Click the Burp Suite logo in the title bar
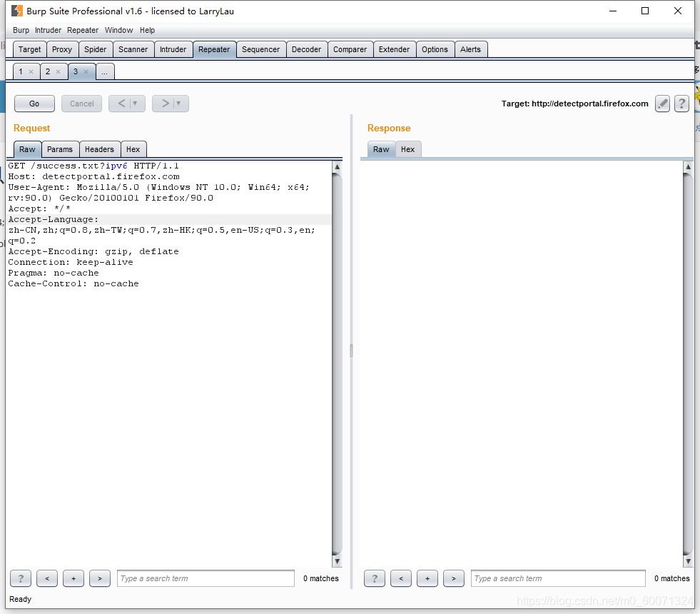 tap(17, 11)
